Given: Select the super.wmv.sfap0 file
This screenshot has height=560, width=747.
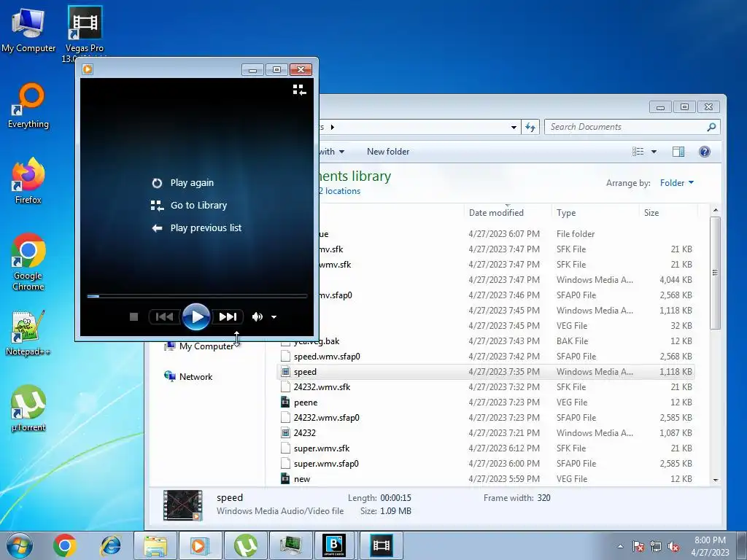Looking at the screenshot, I should coord(320,463).
